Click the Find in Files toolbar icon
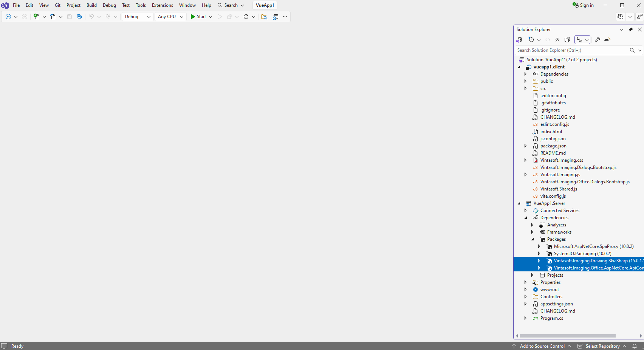This screenshot has width=644, height=350. point(264,17)
